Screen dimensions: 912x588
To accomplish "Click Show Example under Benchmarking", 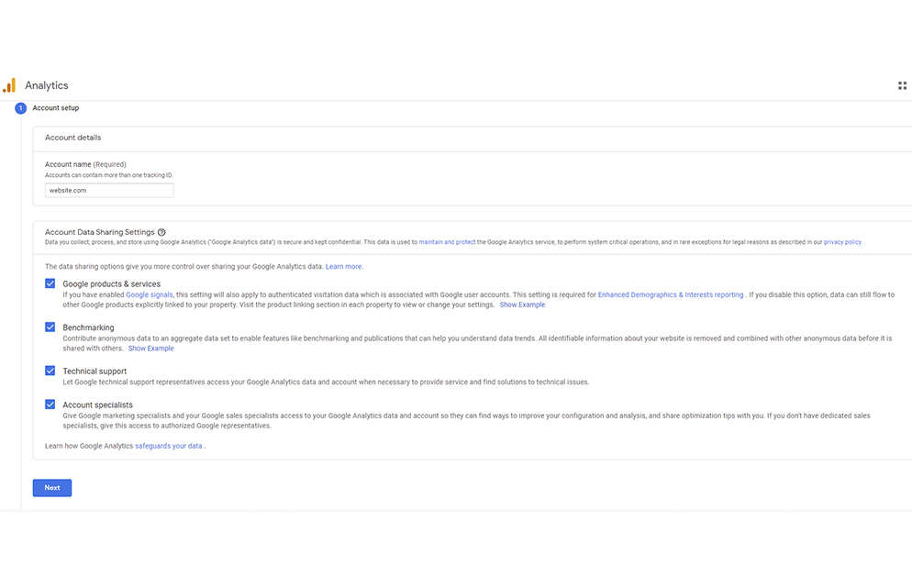I will (151, 349).
